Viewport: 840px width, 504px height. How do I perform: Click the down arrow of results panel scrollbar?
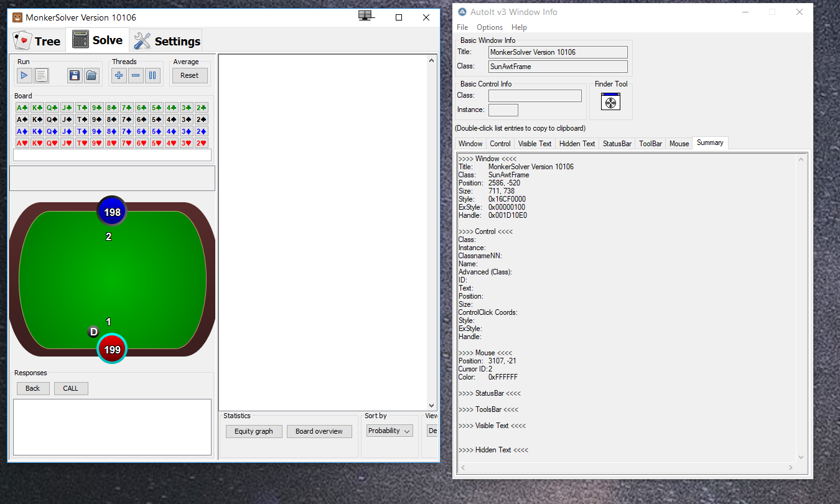432,405
